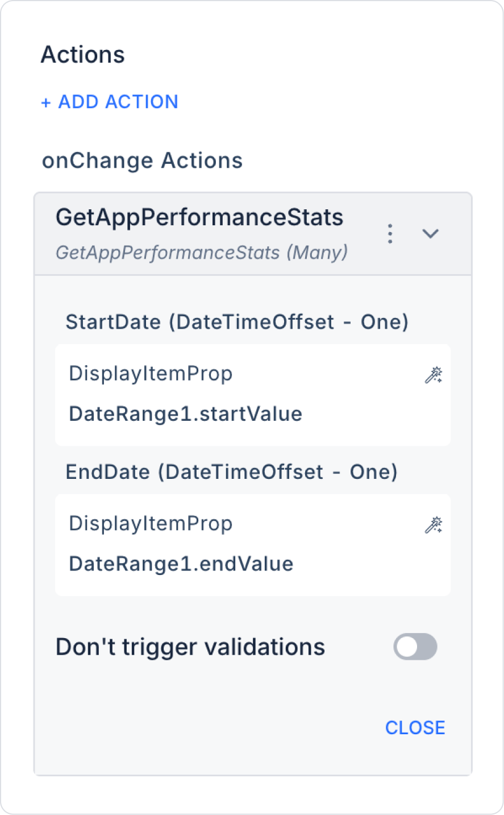This screenshot has height=815, width=504.
Task: Click the ADD ACTION link
Action: tap(118, 102)
